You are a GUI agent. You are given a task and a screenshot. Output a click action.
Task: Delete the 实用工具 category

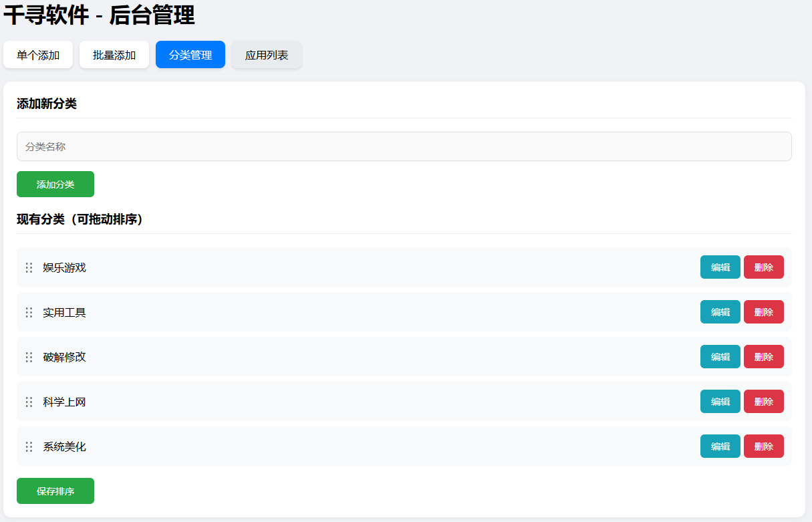pos(763,311)
